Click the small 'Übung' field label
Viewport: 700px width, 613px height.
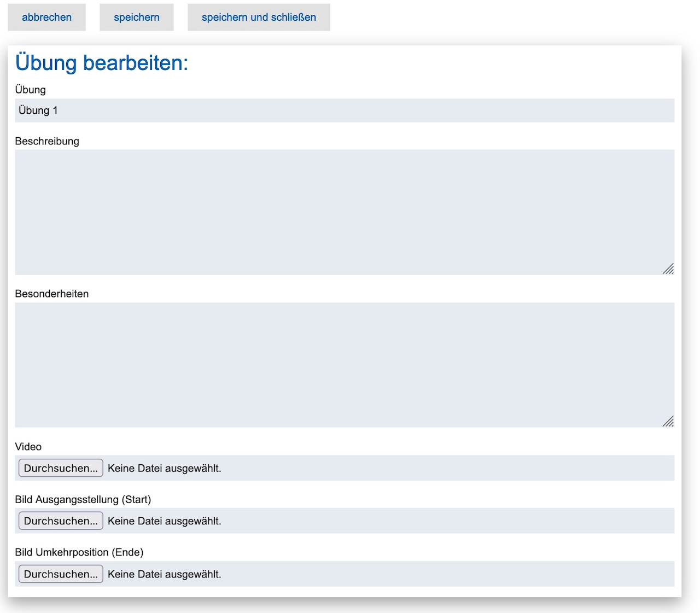pos(31,90)
